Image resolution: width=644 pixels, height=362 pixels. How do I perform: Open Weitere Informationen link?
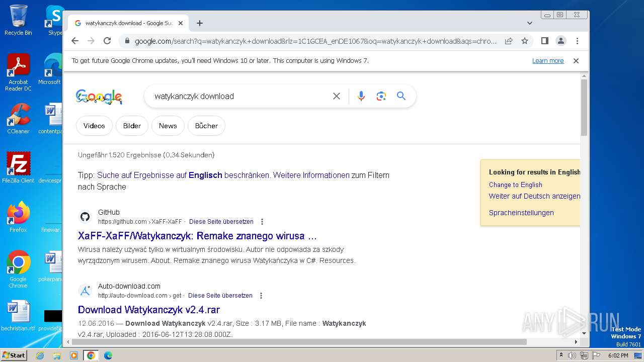[x=311, y=175]
